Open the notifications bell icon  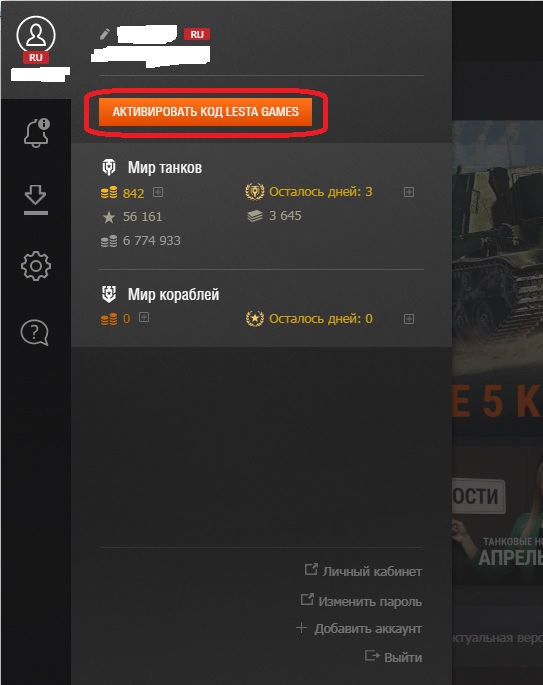click(37, 132)
